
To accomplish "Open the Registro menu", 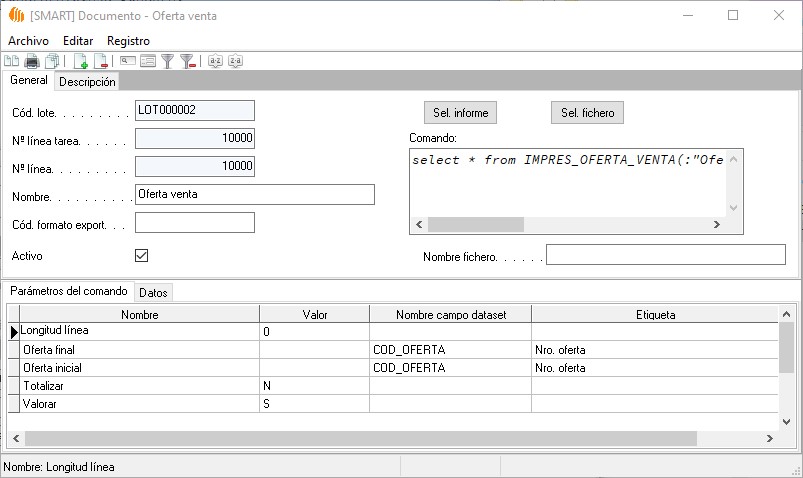I will pos(128,41).
